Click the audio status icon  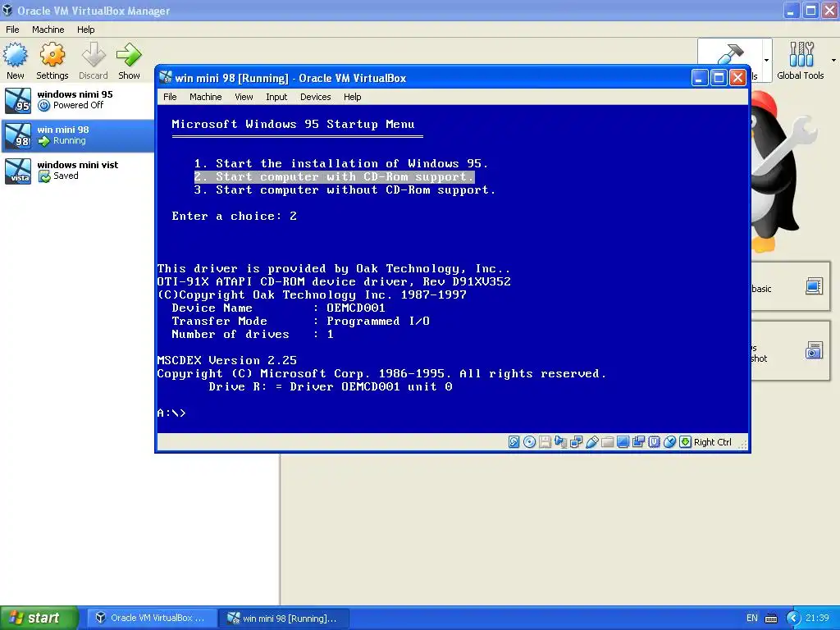point(560,442)
